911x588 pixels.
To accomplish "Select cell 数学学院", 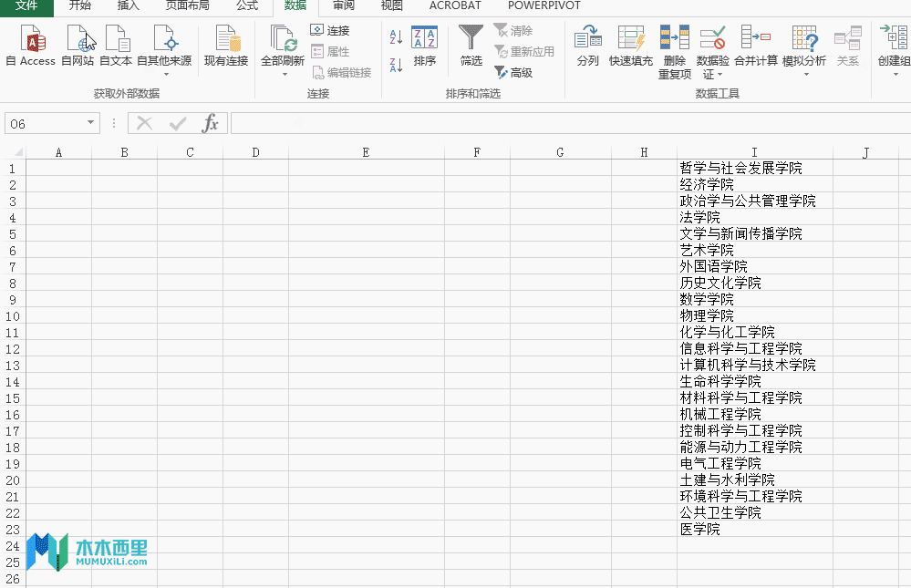I will (755, 300).
